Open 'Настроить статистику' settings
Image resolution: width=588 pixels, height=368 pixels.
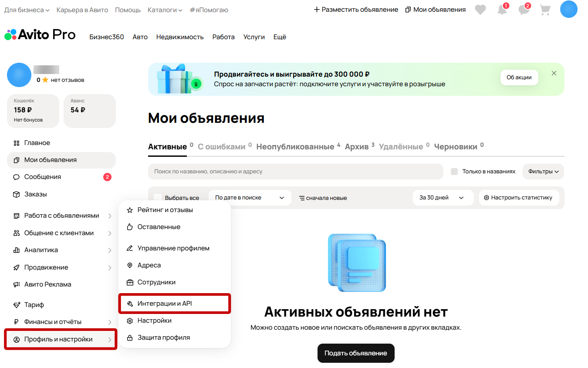pyautogui.click(x=518, y=198)
